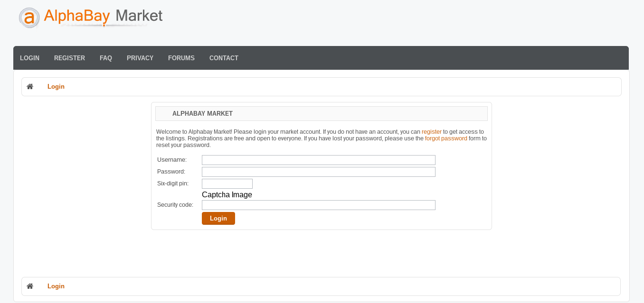The image size is (644, 303).
Task: Focus the Security code input field
Action: [x=318, y=205]
